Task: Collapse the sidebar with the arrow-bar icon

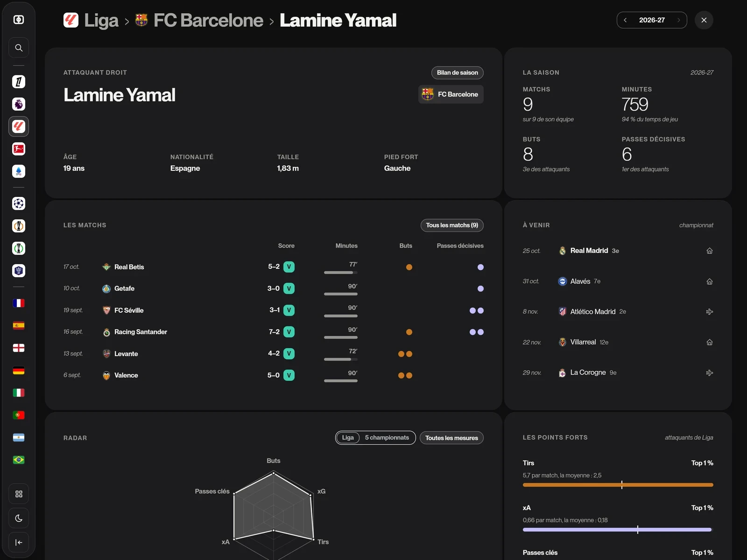Action: [x=19, y=542]
